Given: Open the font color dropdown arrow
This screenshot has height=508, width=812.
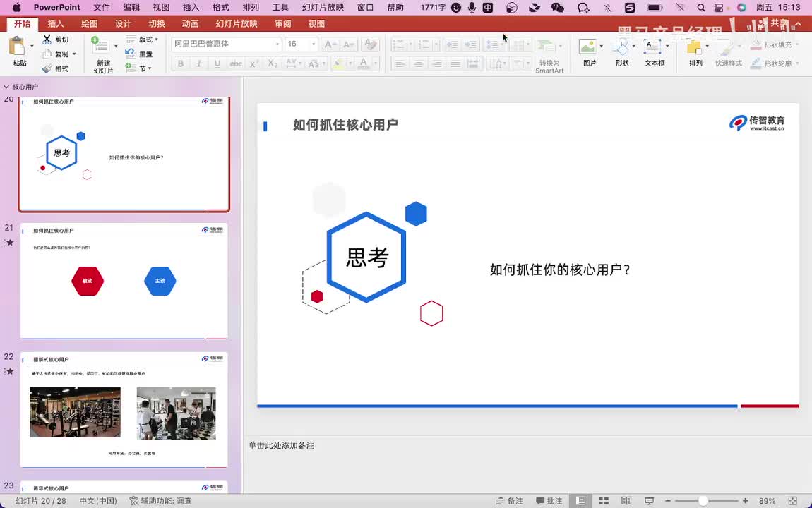Looking at the screenshot, I should tap(376, 64).
